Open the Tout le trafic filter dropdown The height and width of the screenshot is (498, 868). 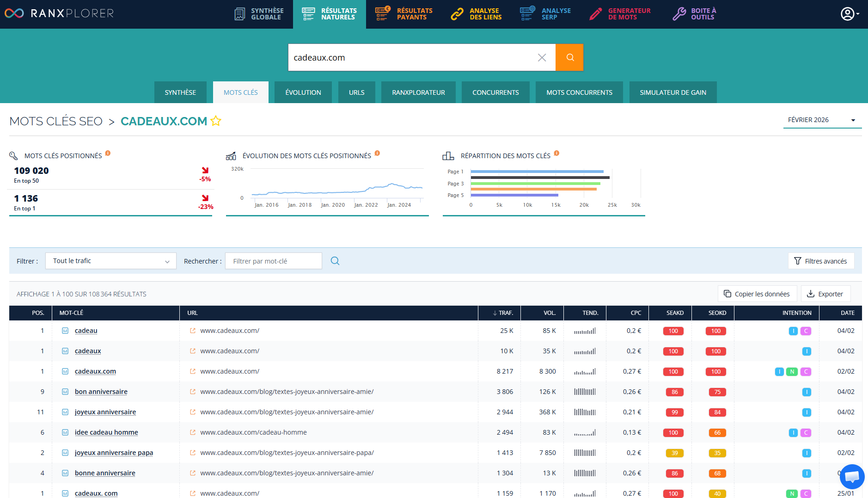pos(111,261)
